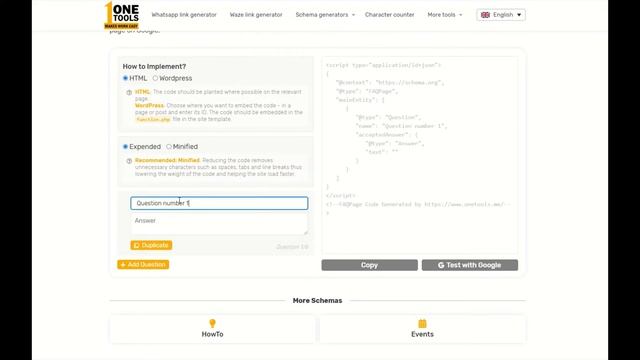Viewport: 640px width, 360px height.
Task: Click the 'How to Implement?' heading
Action: [x=154, y=66]
